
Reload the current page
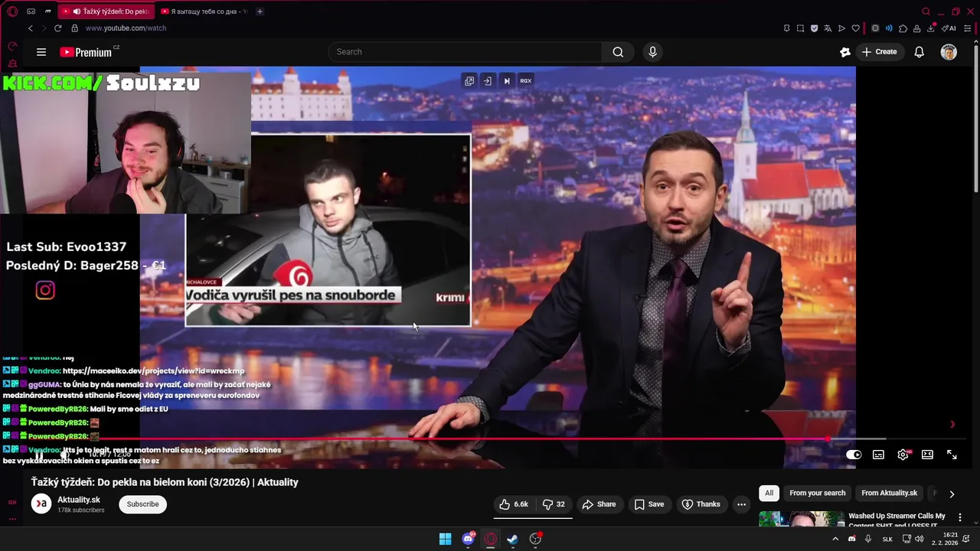(57, 28)
